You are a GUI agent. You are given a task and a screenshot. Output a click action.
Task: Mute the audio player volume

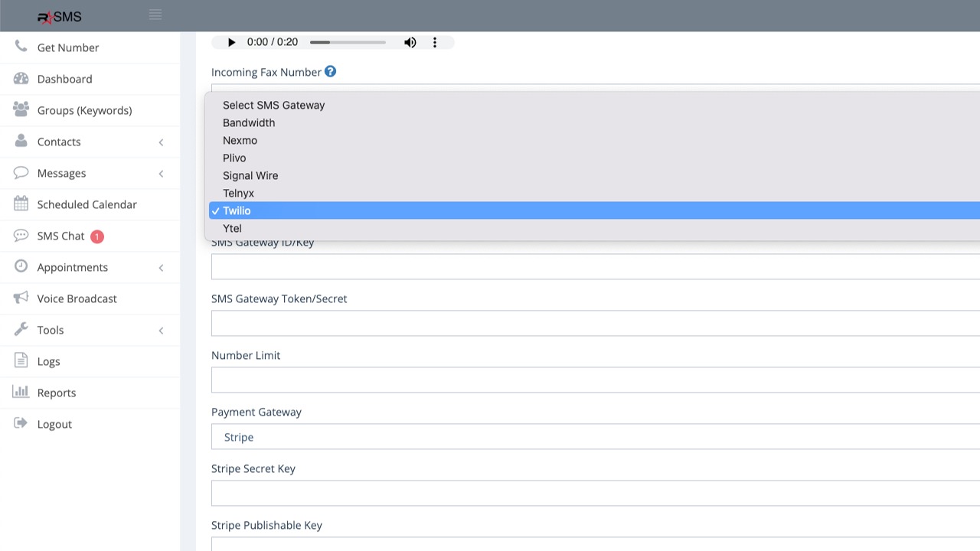pos(410,42)
